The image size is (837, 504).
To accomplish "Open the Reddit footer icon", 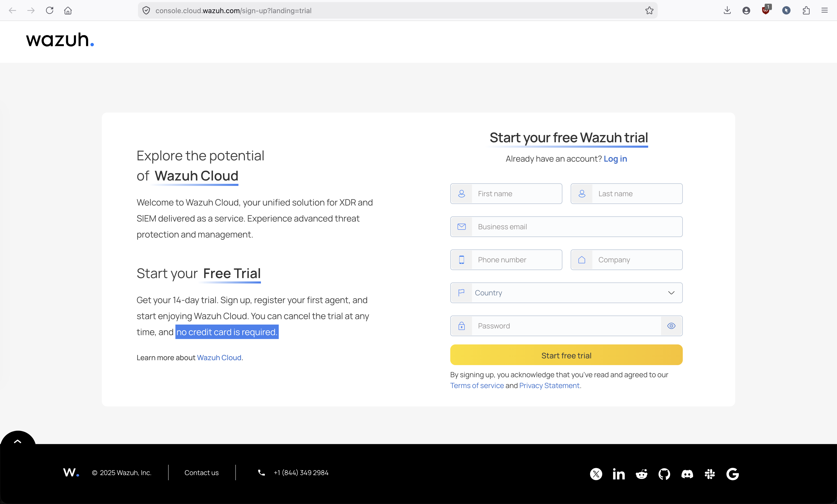I will coord(641,474).
